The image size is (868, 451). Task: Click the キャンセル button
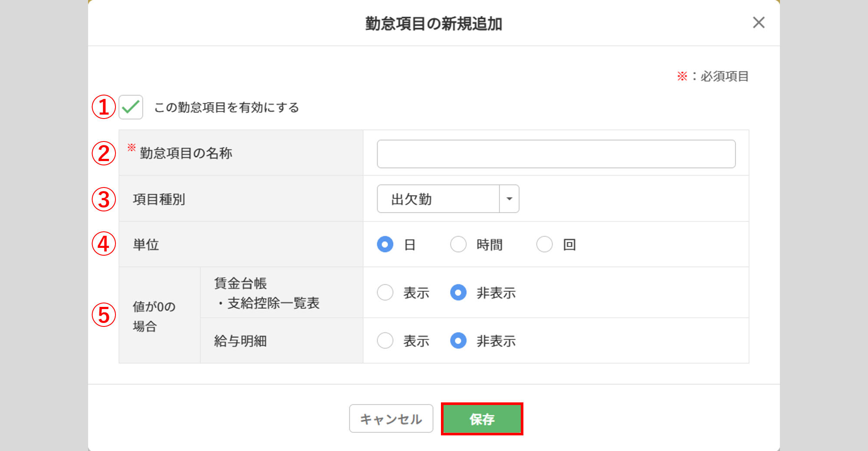point(391,418)
